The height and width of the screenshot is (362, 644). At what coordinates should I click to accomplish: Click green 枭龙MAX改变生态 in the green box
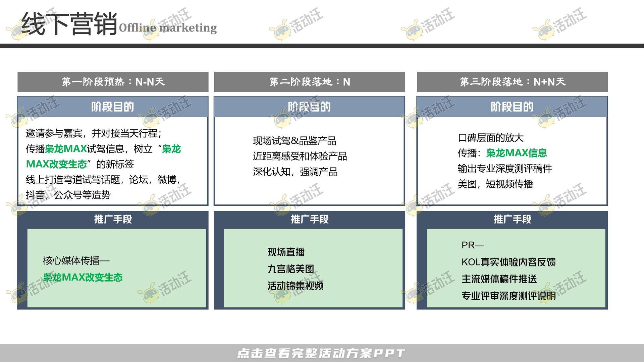[x=83, y=278]
